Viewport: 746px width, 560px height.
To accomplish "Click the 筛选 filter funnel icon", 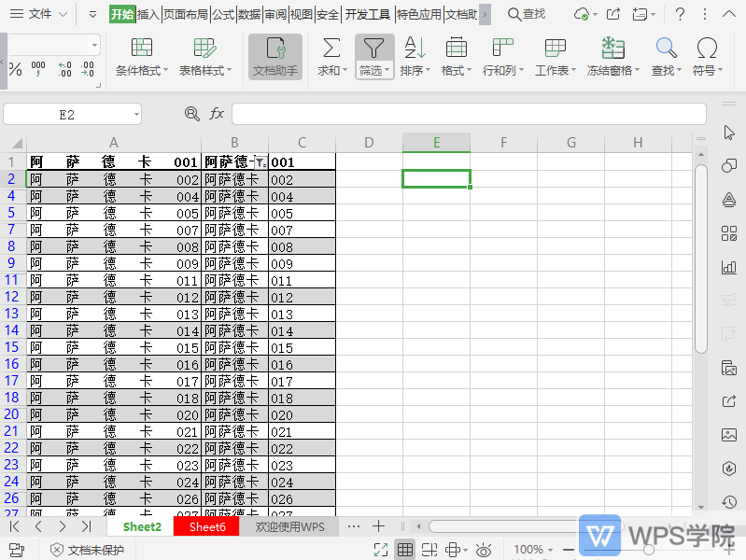I will (373, 48).
